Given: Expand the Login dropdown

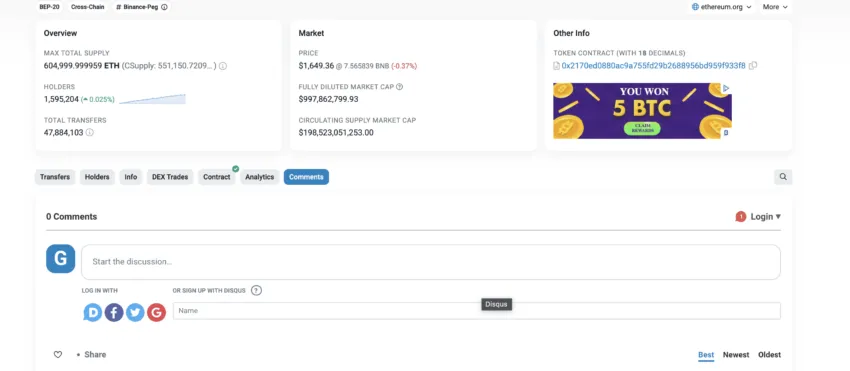Looking at the screenshot, I should (765, 216).
